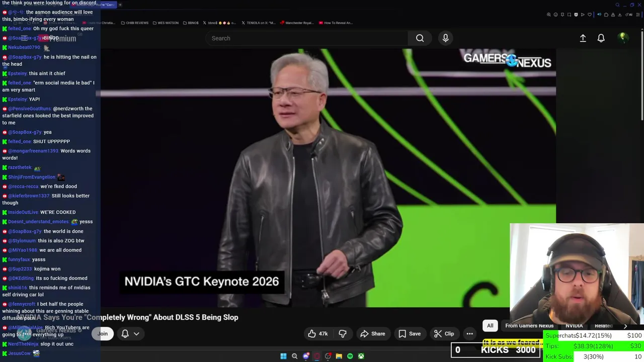
Task: Click the Tips goal progress bar
Action: click(x=594, y=346)
